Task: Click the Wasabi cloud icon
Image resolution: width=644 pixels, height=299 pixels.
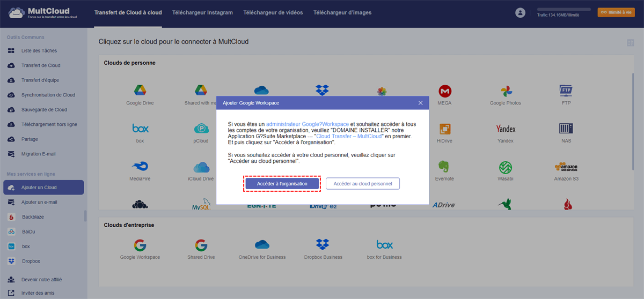Action: pyautogui.click(x=506, y=167)
